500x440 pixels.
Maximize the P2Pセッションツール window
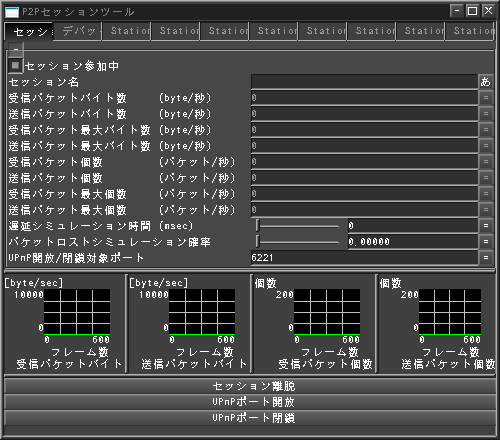(472, 11)
